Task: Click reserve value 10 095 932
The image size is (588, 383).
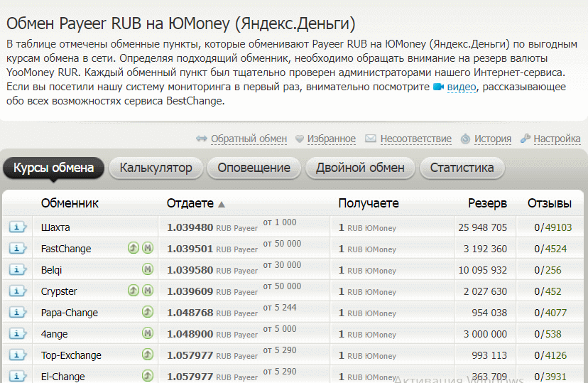Action: tap(482, 270)
